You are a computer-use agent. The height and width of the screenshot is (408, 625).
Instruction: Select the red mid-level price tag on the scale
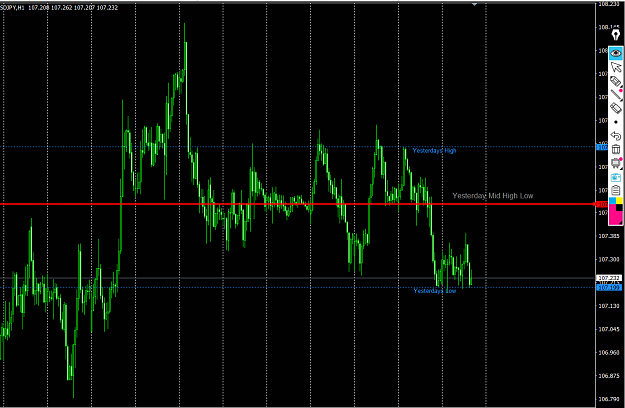coord(601,204)
